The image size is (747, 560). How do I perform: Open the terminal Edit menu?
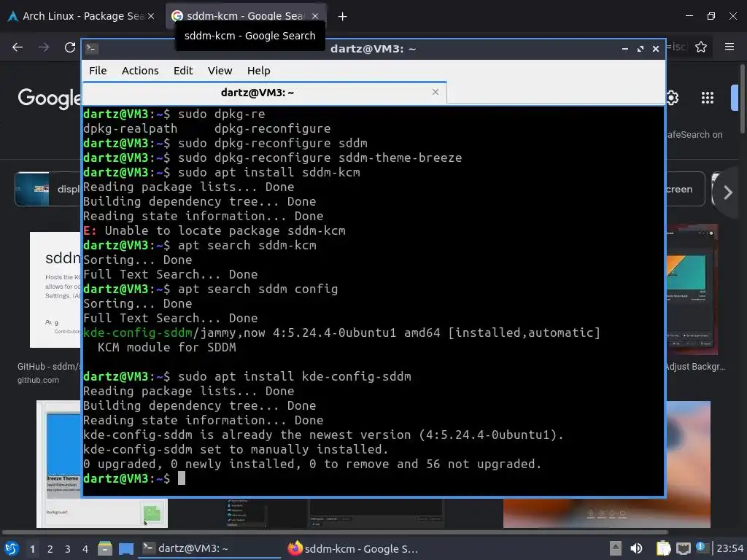click(x=183, y=71)
